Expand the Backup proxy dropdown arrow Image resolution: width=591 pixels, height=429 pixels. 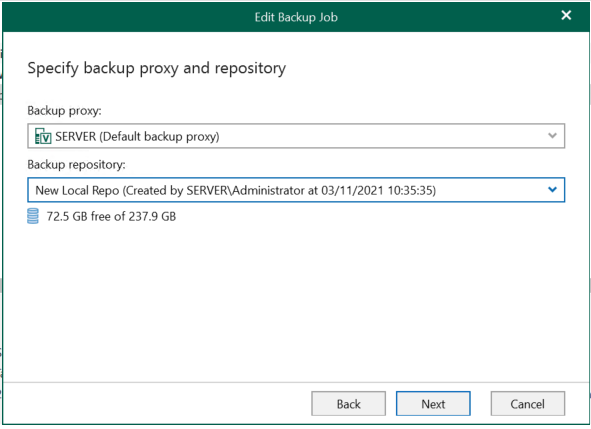pyautogui.click(x=552, y=136)
